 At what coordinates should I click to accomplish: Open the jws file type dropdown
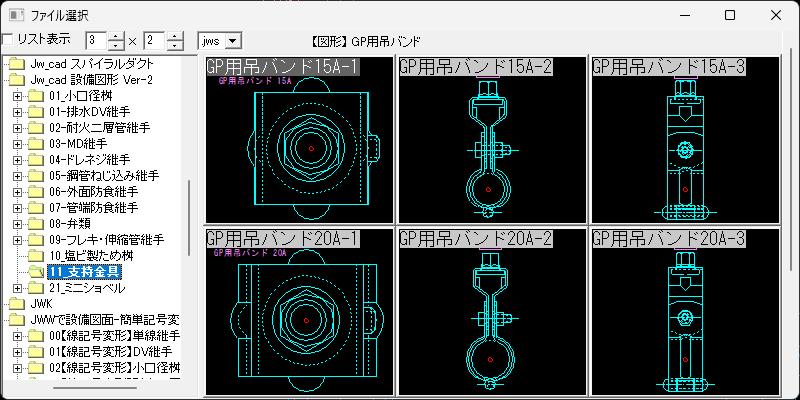233,41
